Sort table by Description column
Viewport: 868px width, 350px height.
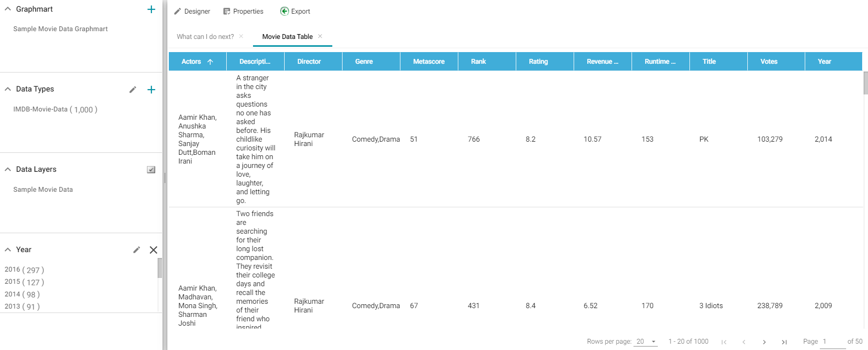255,61
